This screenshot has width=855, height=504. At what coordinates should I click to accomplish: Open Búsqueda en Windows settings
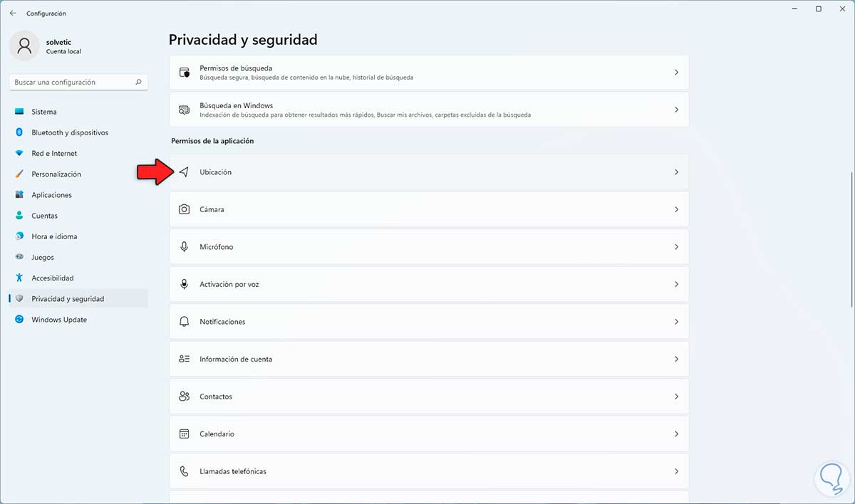tap(428, 110)
